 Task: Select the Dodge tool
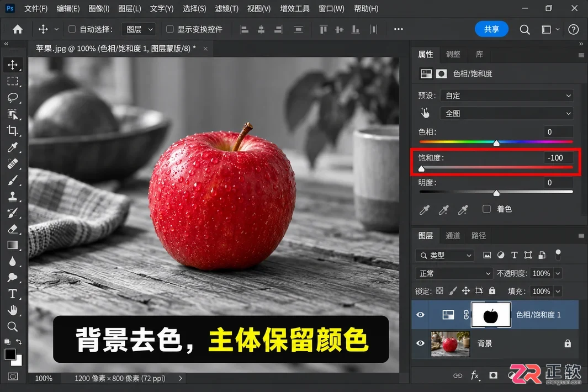click(x=13, y=278)
